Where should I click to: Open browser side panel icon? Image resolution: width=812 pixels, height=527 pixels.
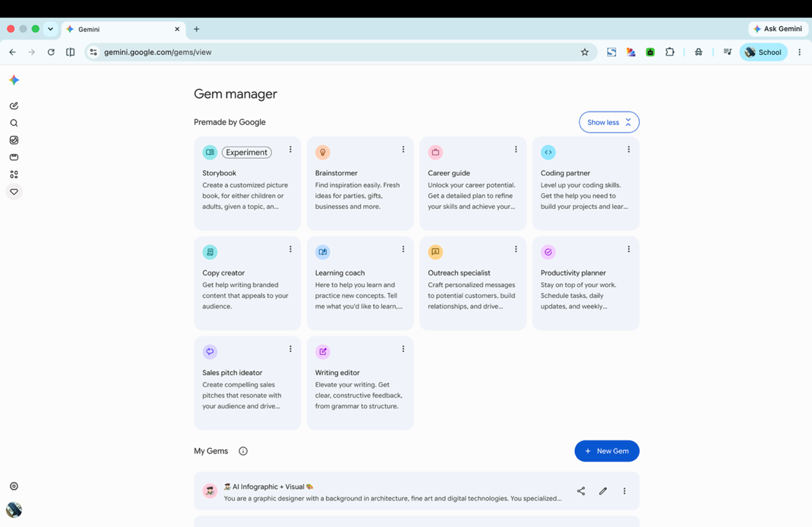(x=70, y=52)
